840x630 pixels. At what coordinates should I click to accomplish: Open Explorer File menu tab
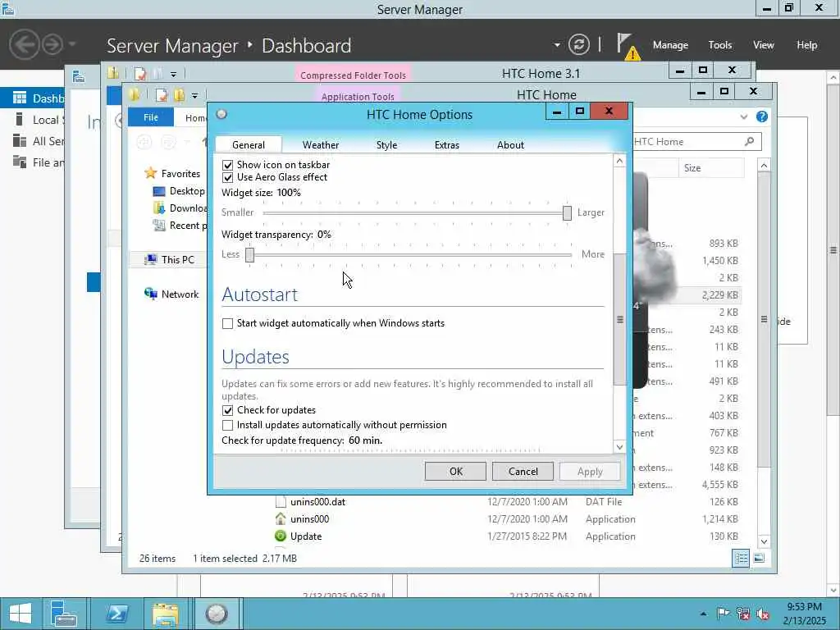coord(151,117)
